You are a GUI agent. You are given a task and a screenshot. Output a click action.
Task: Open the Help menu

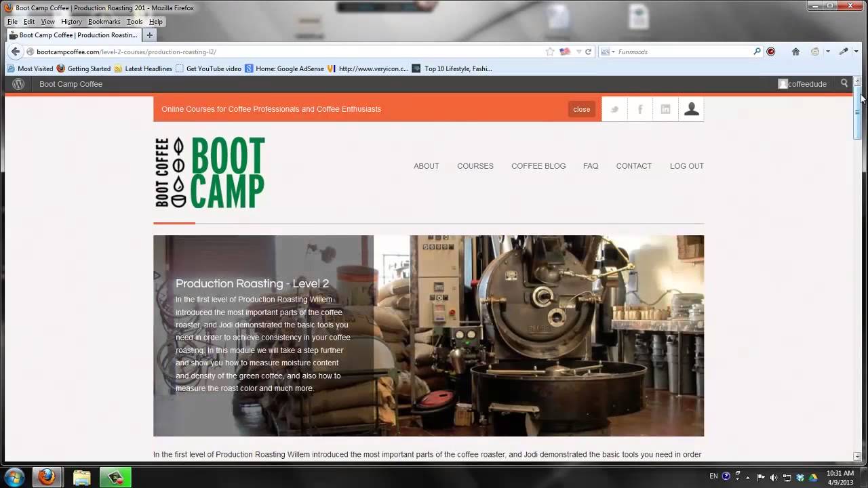coord(156,22)
